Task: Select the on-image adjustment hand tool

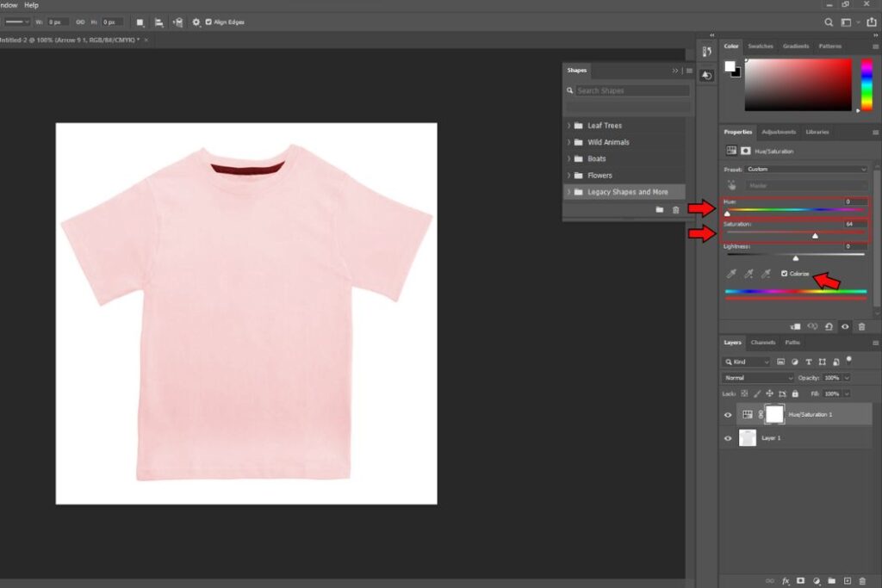Action: 731,185
